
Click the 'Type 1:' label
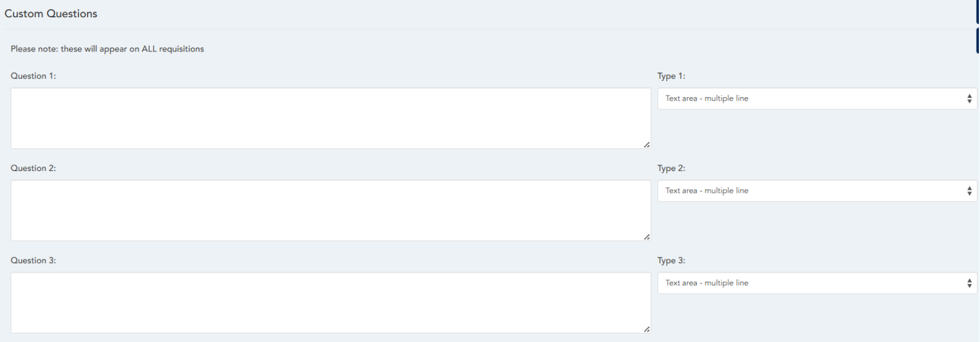tap(671, 76)
